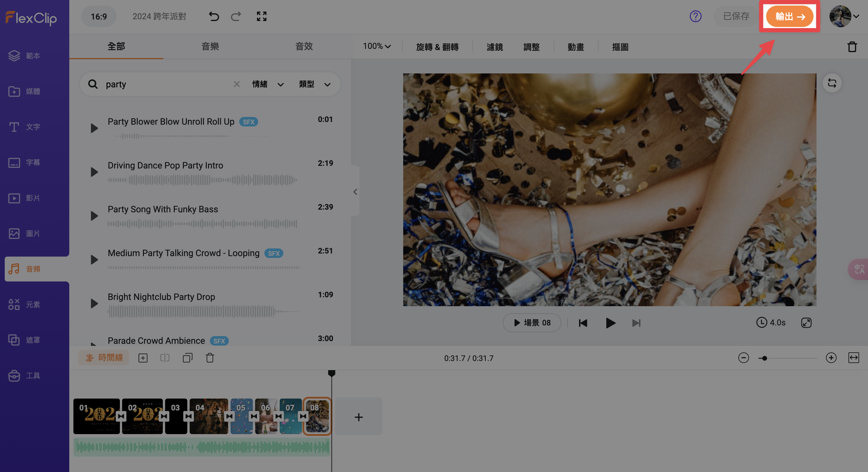Toggle the 時間線 timeline mode
This screenshot has width=868, height=472.
pyautogui.click(x=104, y=358)
